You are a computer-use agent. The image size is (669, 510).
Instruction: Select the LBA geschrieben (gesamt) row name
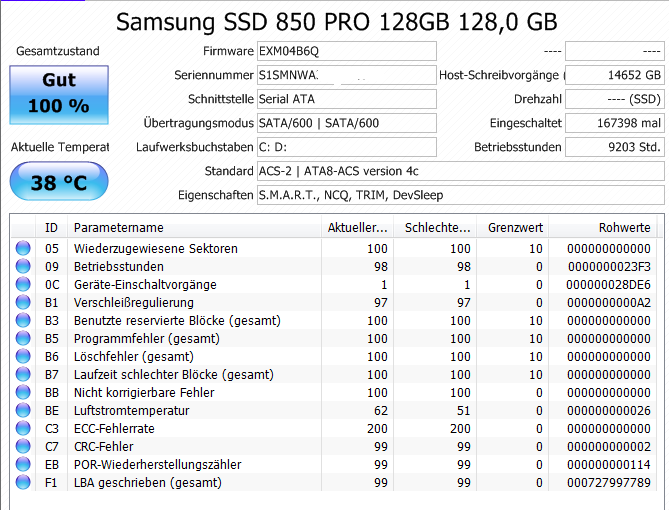148,482
